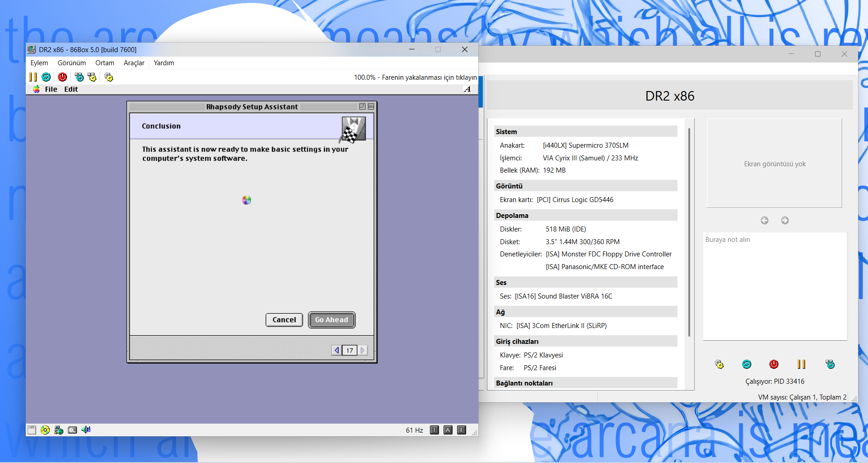
Task: Click the previous screenshot arrow in VM manager
Action: tap(764, 220)
